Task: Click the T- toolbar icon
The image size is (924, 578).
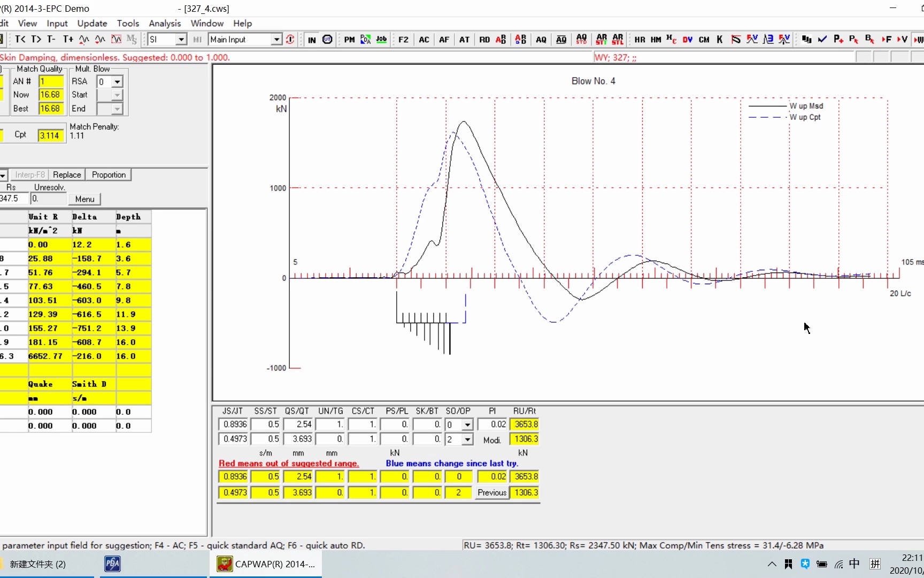Action: tap(52, 39)
